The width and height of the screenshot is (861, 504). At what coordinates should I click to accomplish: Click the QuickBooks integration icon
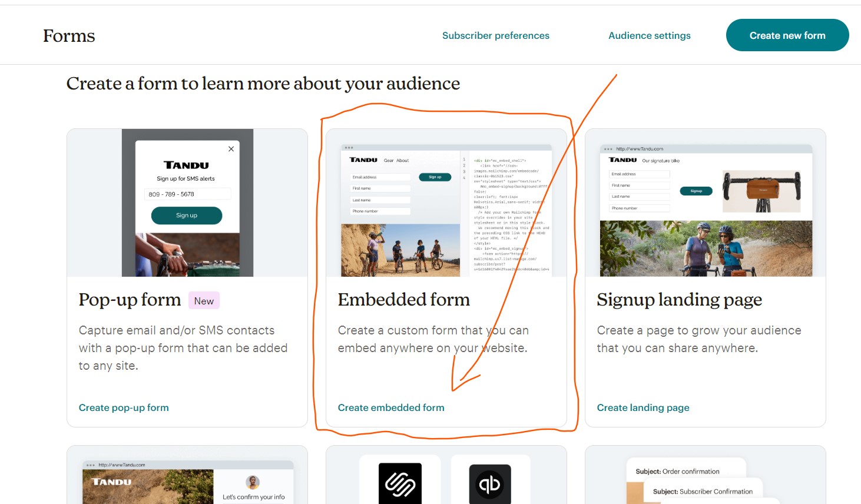click(x=490, y=484)
